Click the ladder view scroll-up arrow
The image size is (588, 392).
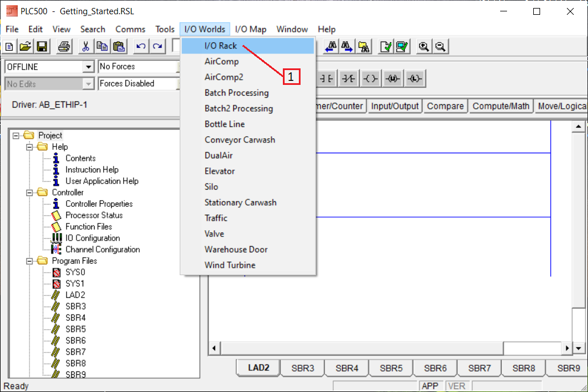(x=578, y=126)
